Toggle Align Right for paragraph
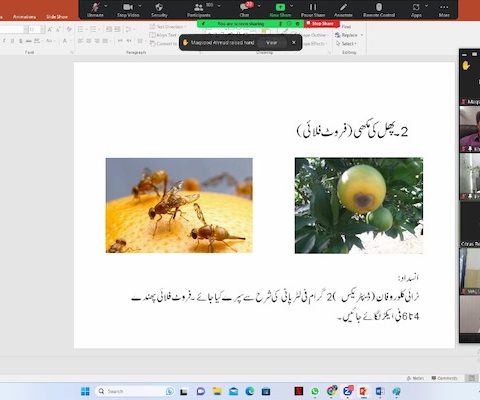 tap(97, 41)
